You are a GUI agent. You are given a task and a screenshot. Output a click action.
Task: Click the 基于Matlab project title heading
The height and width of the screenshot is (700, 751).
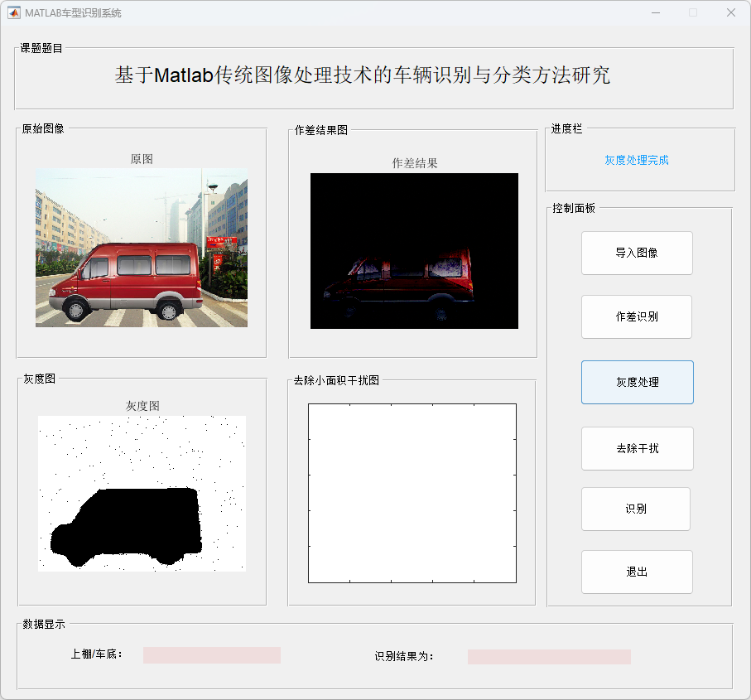tap(363, 75)
